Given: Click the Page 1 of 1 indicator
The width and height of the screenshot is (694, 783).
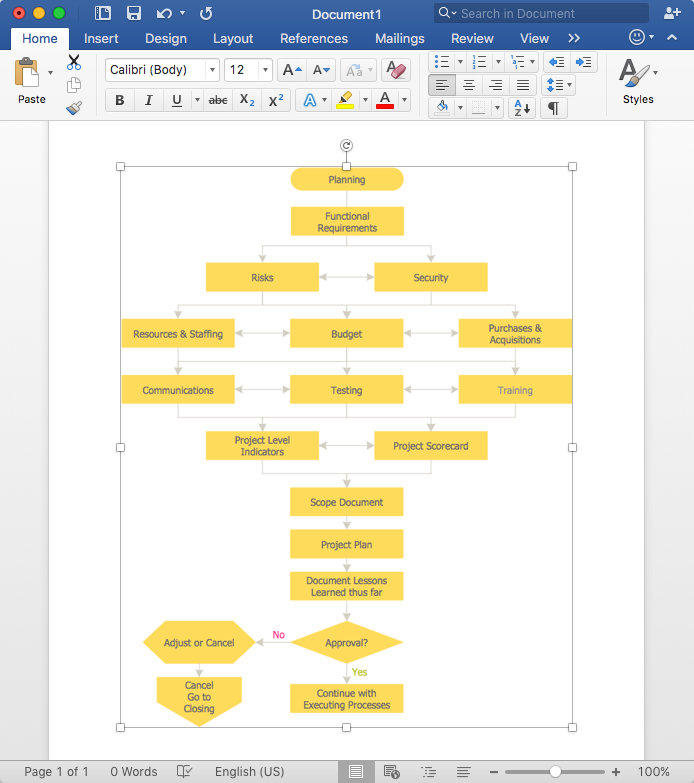Looking at the screenshot, I should 56,772.
